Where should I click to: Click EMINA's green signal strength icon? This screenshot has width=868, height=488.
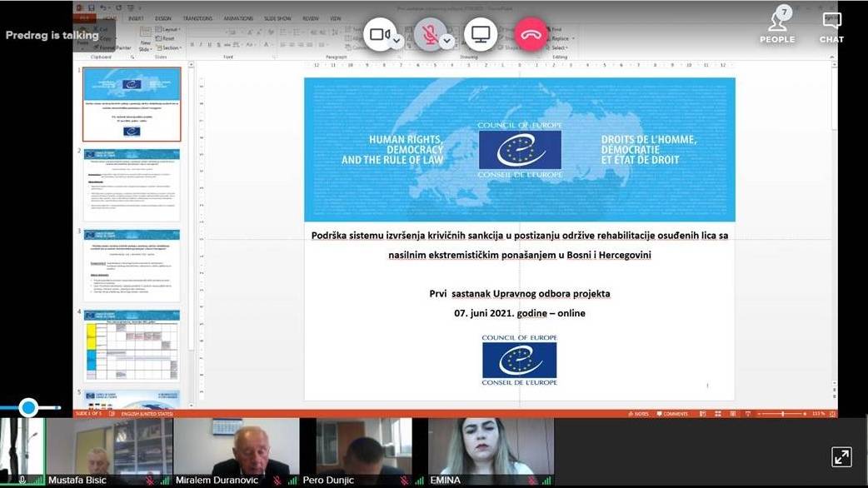[x=546, y=481]
